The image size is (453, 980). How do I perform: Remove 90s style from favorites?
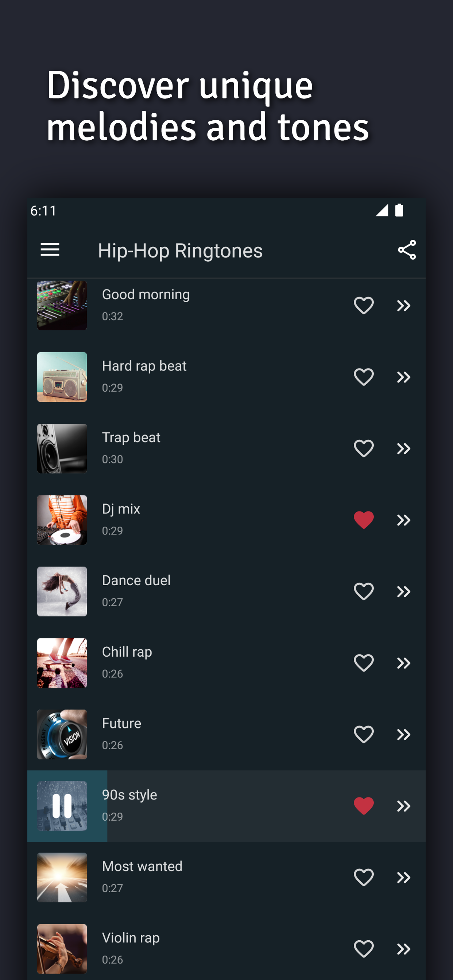364,806
